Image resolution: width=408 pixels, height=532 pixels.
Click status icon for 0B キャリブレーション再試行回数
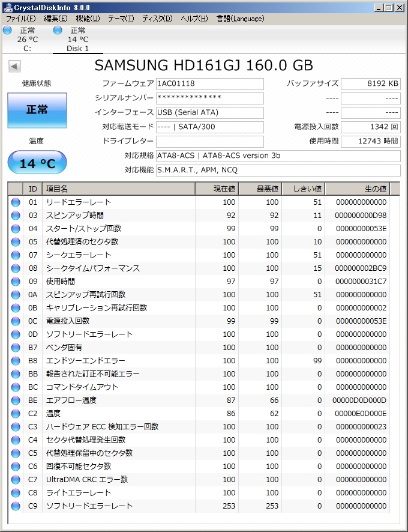(16, 308)
